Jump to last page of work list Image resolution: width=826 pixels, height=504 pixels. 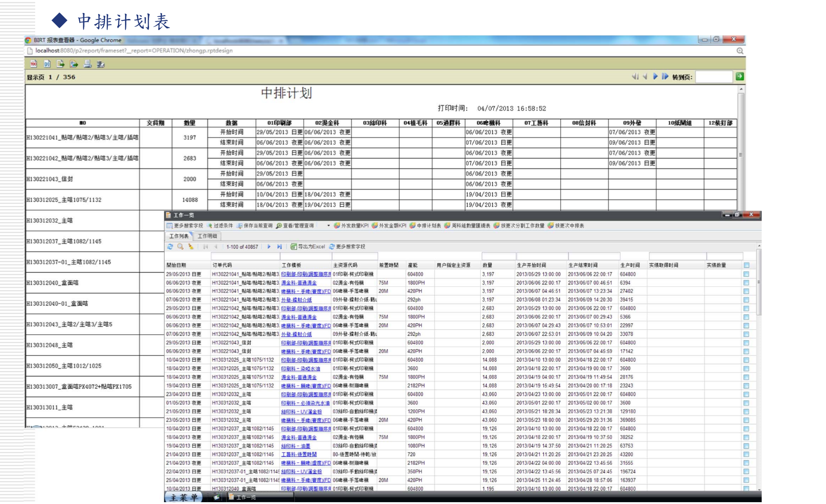[279, 247]
